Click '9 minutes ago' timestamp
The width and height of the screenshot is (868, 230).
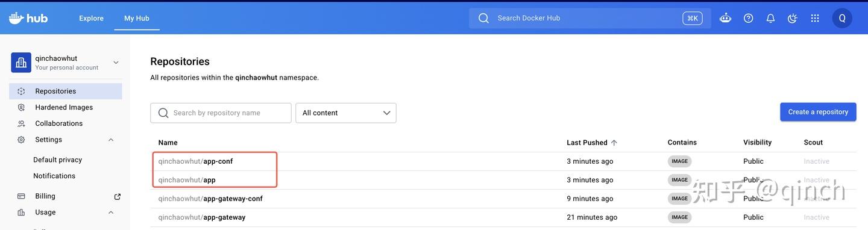pyautogui.click(x=590, y=199)
